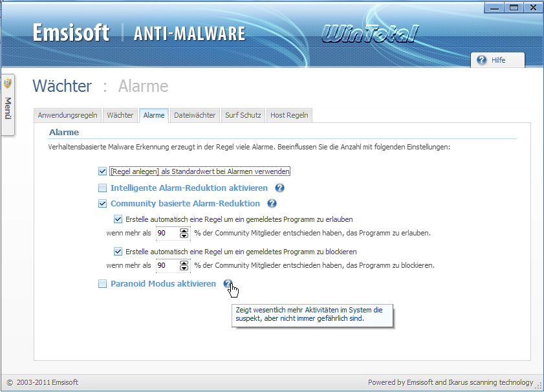Open help for Intelligente Alarm-Reduktion
Image resolution: width=544 pixels, height=392 pixels.
(x=279, y=188)
